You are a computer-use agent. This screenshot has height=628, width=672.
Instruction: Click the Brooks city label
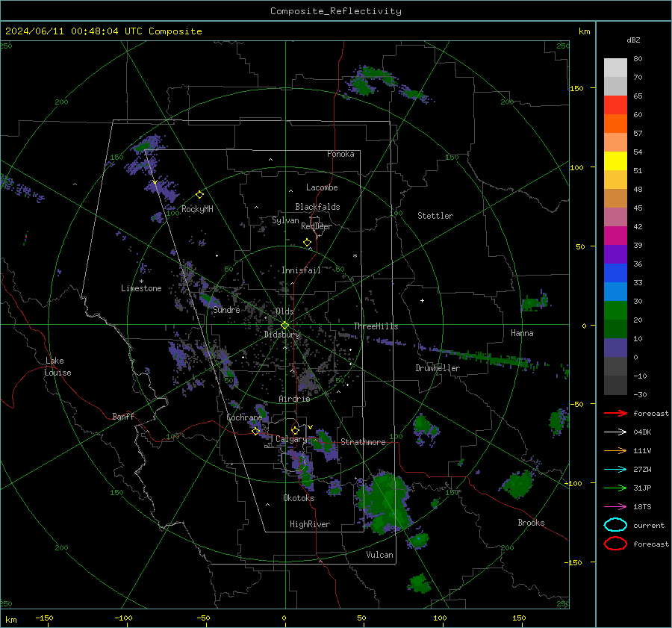pyautogui.click(x=531, y=523)
